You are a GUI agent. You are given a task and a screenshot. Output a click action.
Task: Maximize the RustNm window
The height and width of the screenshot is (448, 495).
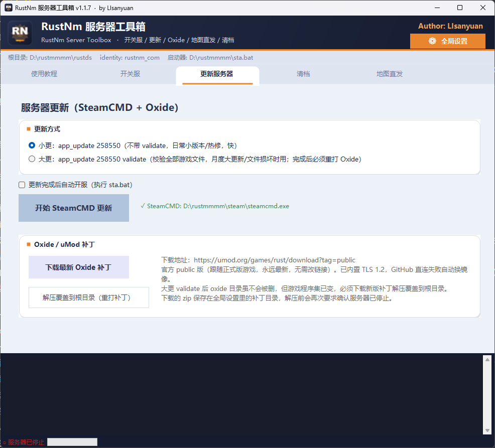coord(460,8)
